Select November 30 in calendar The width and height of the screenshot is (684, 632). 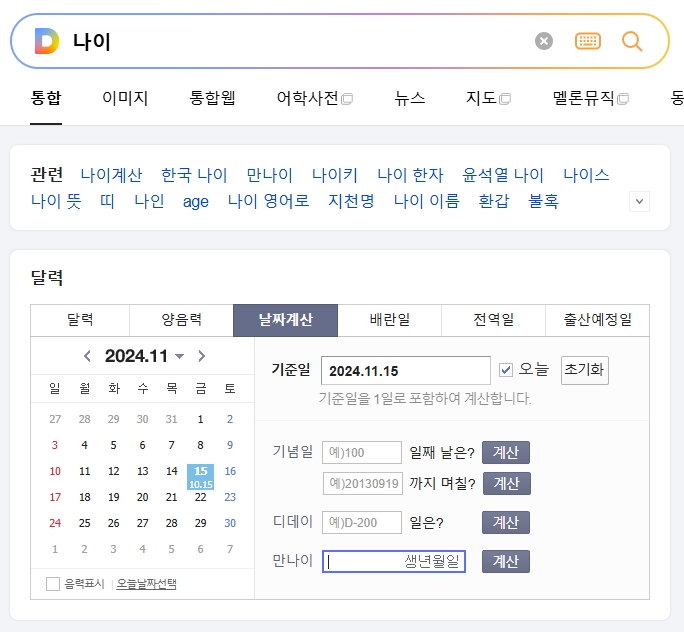click(x=230, y=523)
